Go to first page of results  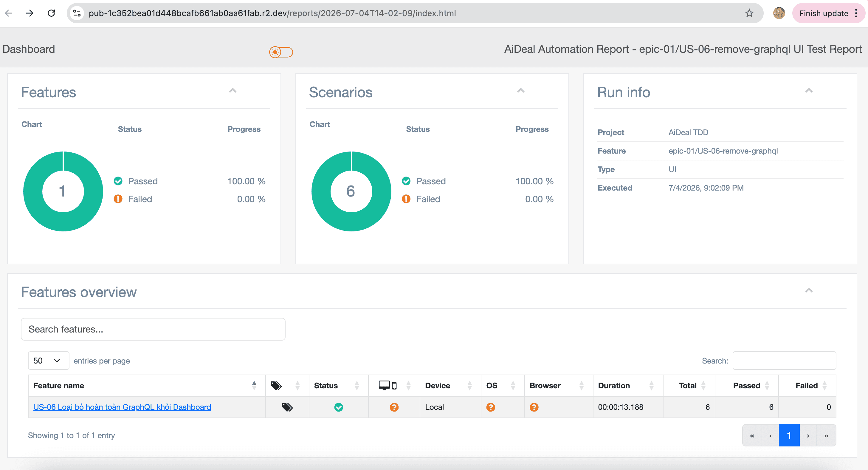pos(752,435)
